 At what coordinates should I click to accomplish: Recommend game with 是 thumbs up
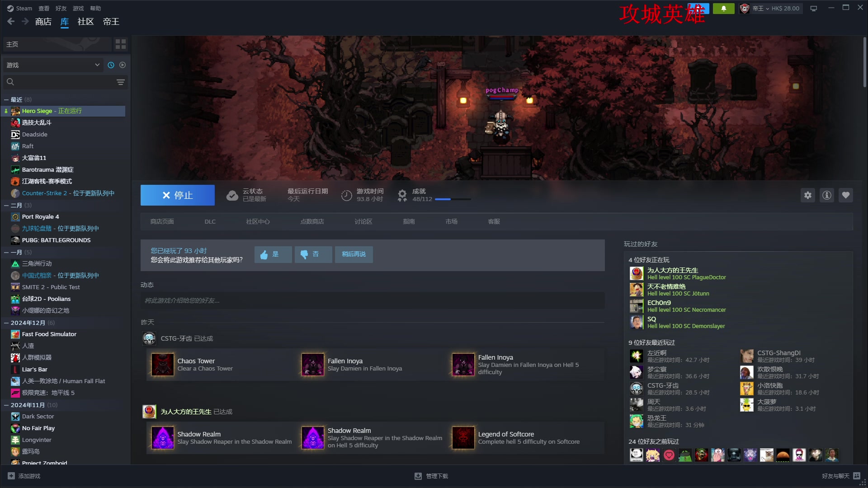[273, 254]
